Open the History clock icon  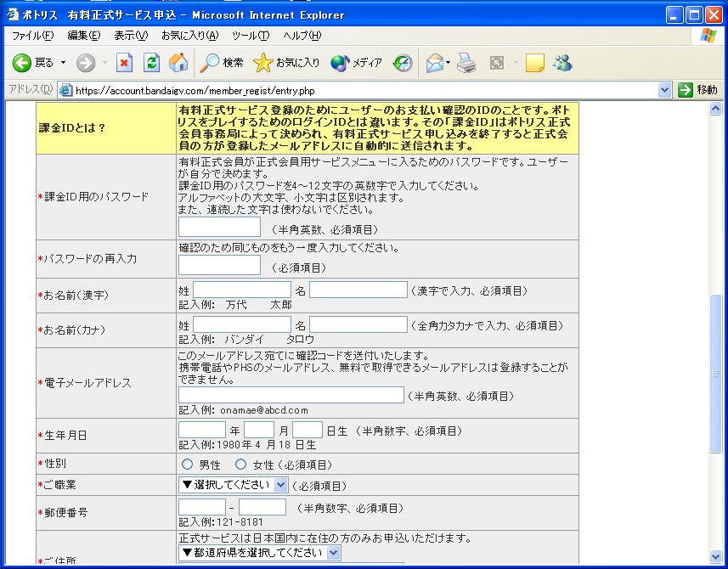click(x=403, y=63)
